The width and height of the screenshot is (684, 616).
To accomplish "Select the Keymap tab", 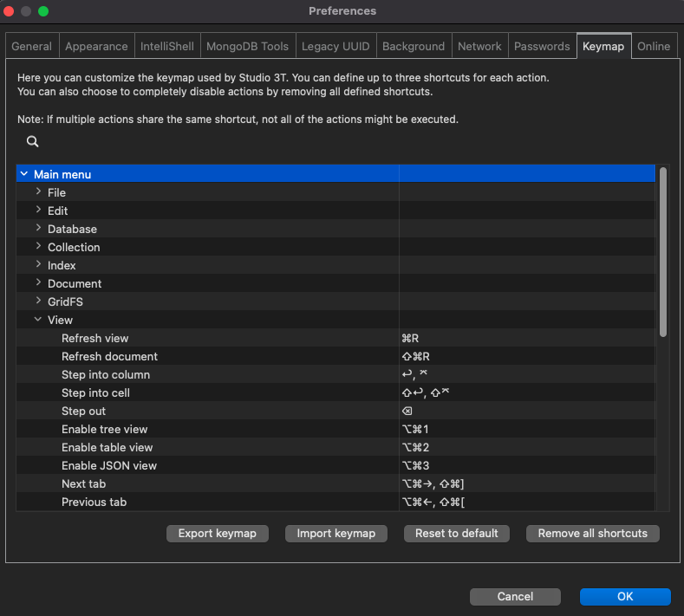I will pos(603,46).
